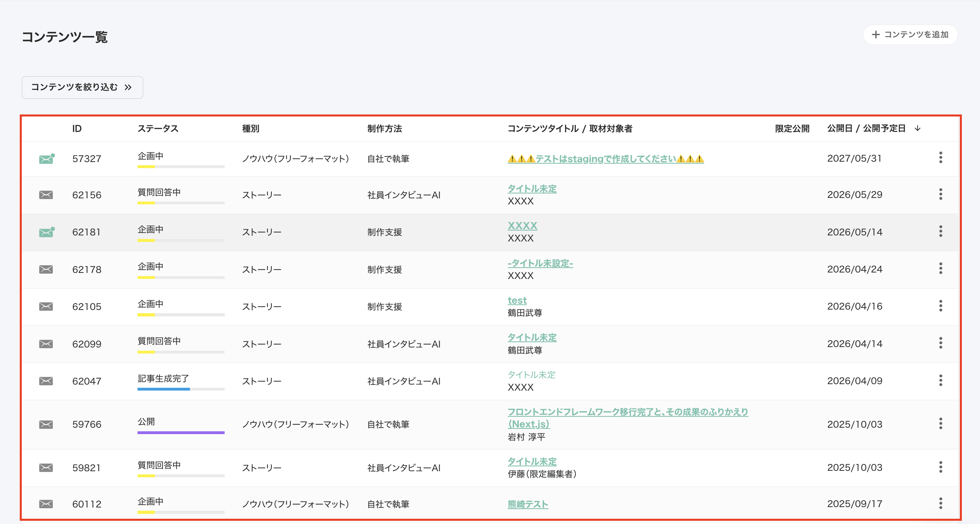
Task: Open more options for ID 59821
Action: pyautogui.click(x=940, y=467)
